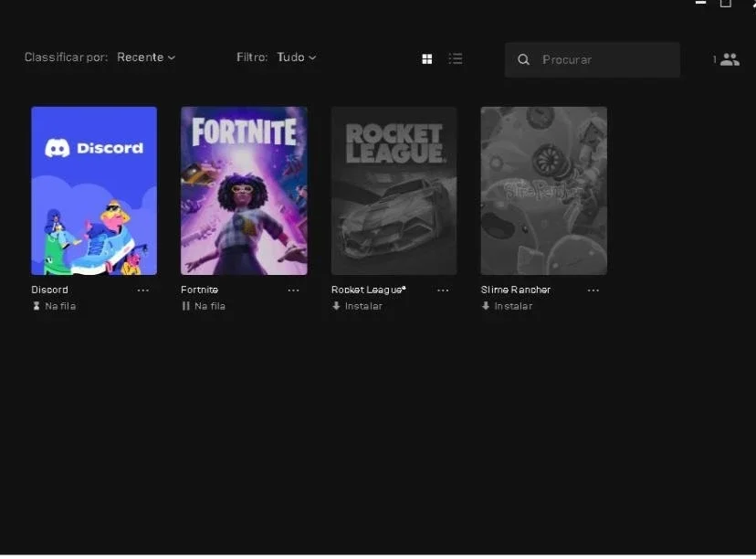Click Na fila status under Fortnite
This screenshot has height=559, width=756.
point(210,306)
